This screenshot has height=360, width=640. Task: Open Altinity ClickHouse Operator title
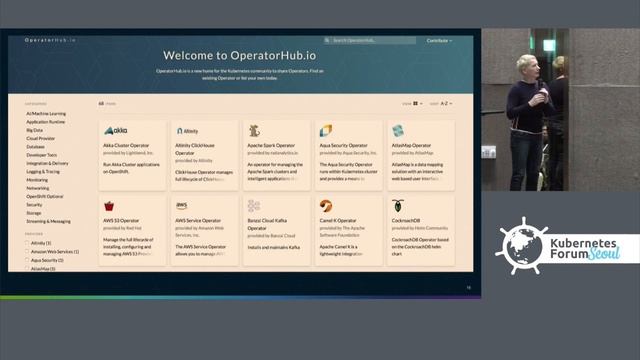pos(195,149)
